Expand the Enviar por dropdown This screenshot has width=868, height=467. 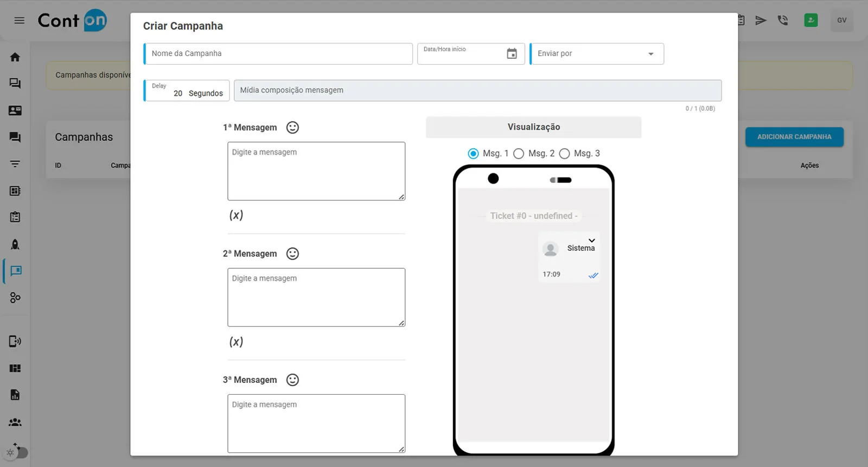[650, 54]
